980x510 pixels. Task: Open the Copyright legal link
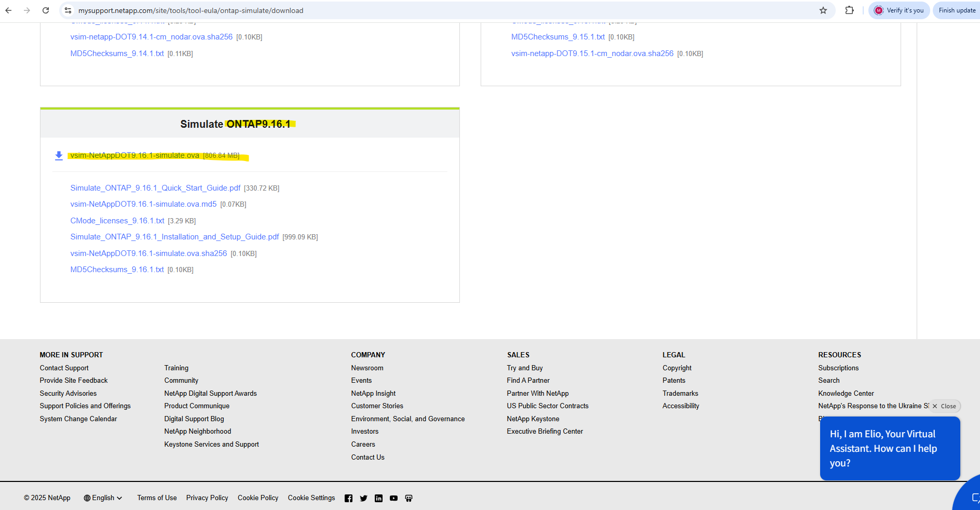pos(677,368)
